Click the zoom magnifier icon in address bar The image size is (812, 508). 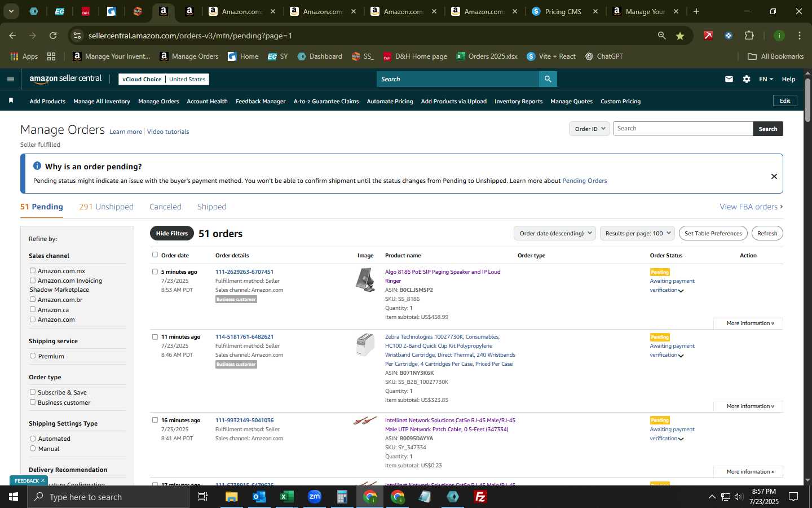click(x=661, y=36)
